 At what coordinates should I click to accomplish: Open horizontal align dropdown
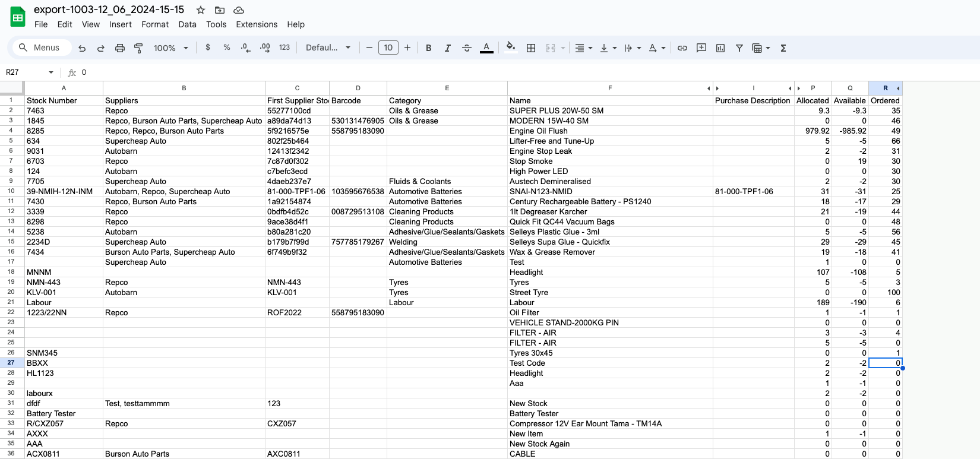(x=583, y=48)
